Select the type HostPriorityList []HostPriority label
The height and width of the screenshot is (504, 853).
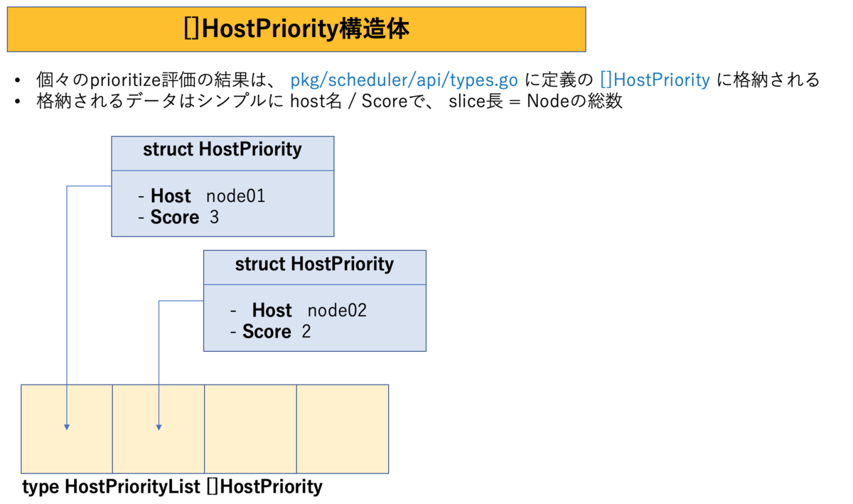173,487
